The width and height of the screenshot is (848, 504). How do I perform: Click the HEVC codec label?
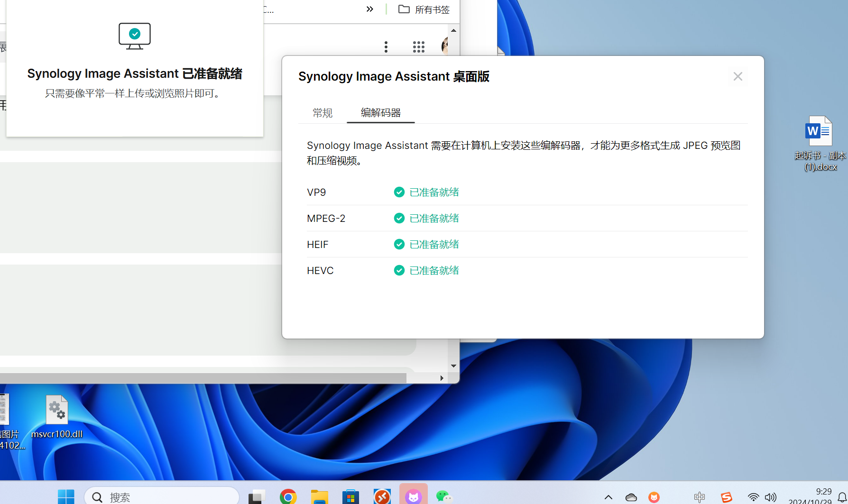(320, 271)
